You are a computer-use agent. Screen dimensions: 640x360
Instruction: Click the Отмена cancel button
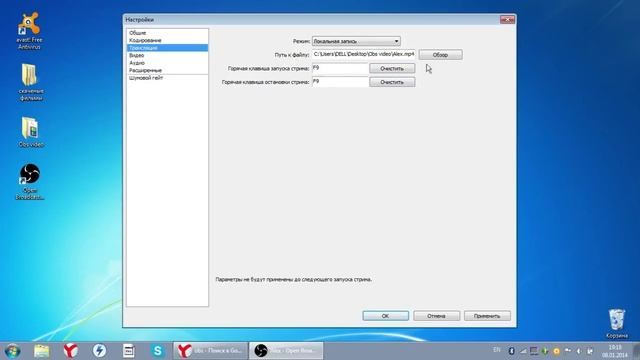coord(436,316)
